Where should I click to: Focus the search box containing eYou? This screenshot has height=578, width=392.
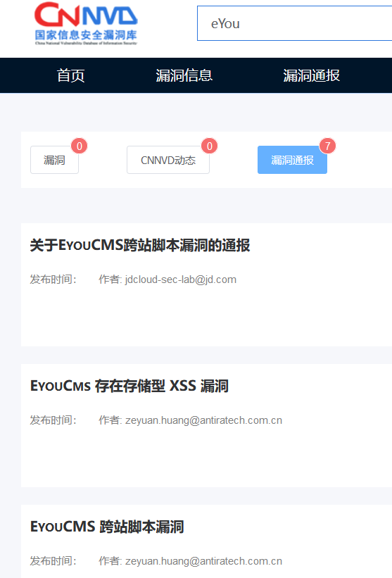(295, 23)
